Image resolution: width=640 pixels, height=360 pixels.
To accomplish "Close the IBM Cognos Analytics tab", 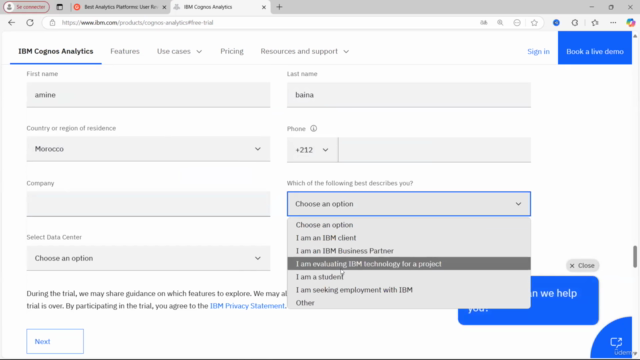I will (264, 7).
